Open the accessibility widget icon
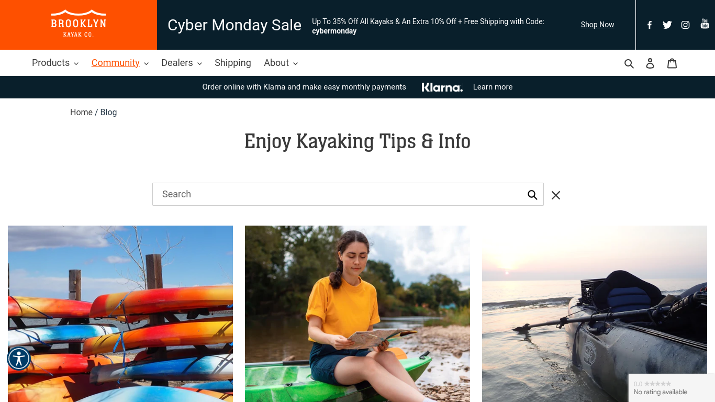This screenshot has width=715, height=402. pos(19,358)
